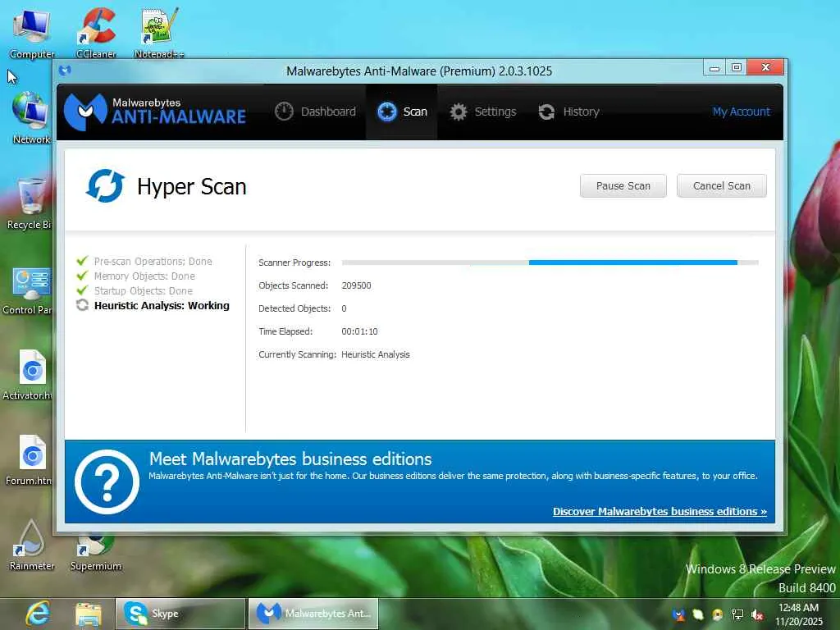Select the Heuristic Analysis: Working text

coord(162,305)
